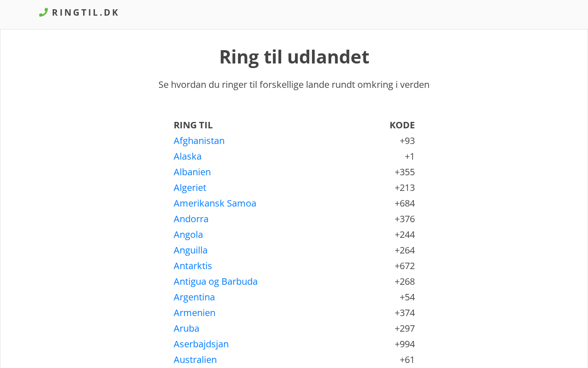The image size is (588, 368).
Task: Click the Algeriet link
Action: click(x=190, y=188)
